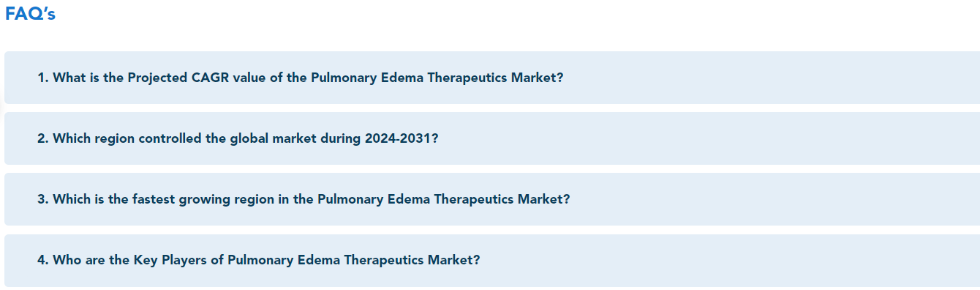This screenshot has width=980, height=290.
Task: Click the FAQ's section heading
Action: pos(30,14)
